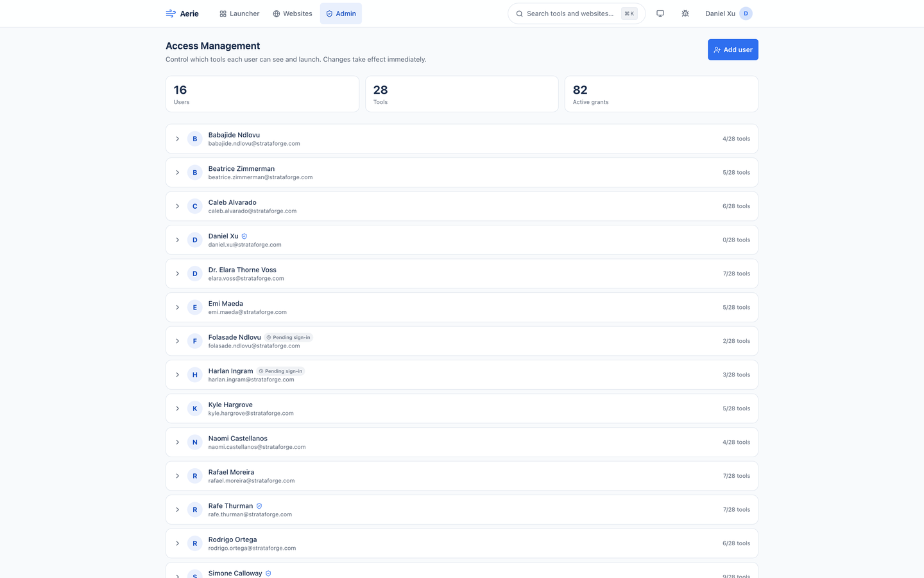Click Beatrice Zimmerman's B avatar
924x578 pixels.
point(195,173)
